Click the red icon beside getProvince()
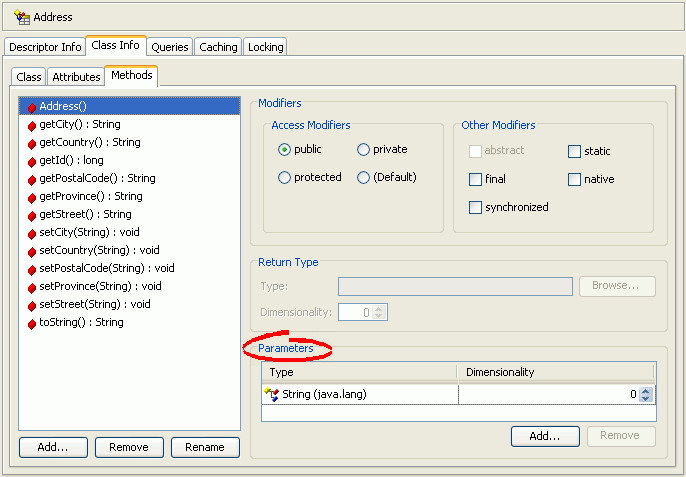Screen dimensions: 686x477 [x=32, y=197]
